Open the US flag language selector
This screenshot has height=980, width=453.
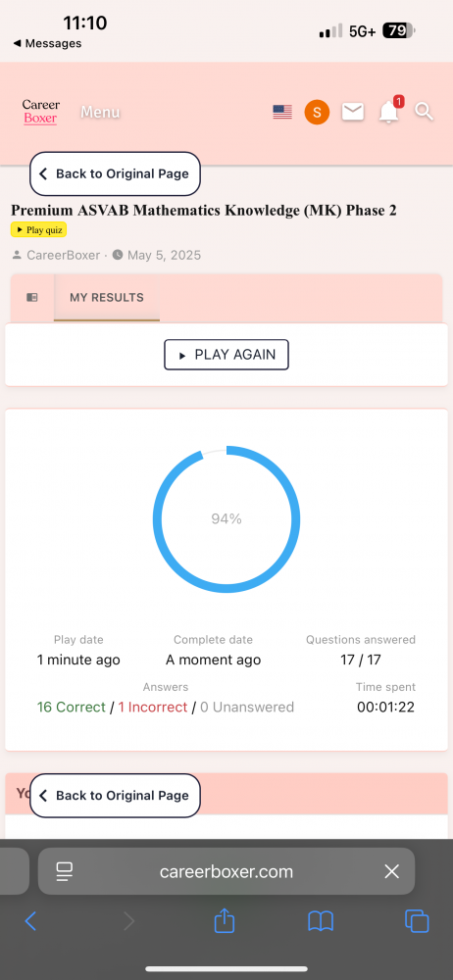(x=282, y=113)
